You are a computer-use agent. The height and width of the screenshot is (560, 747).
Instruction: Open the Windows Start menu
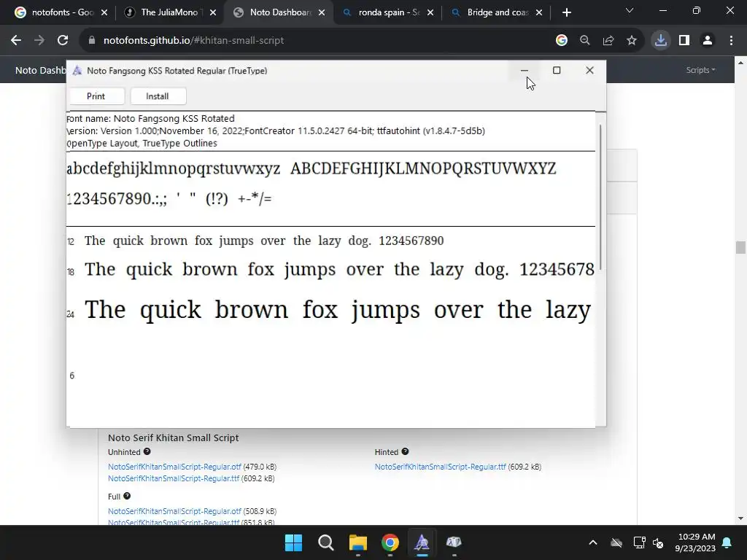point(293,542)
